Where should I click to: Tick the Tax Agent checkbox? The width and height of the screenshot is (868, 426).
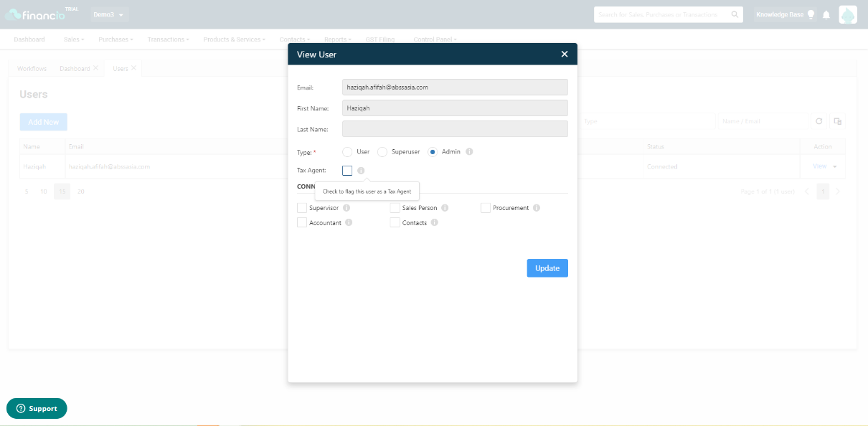pyautogui.click(x=347, y=171)
